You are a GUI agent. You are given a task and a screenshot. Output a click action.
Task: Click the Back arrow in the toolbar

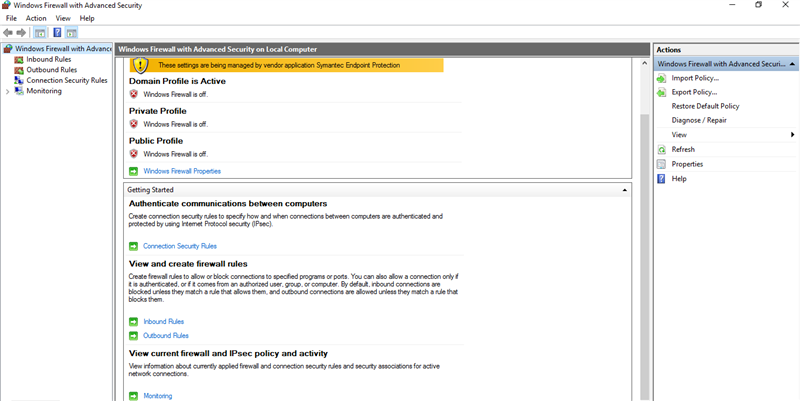point(8,32)
